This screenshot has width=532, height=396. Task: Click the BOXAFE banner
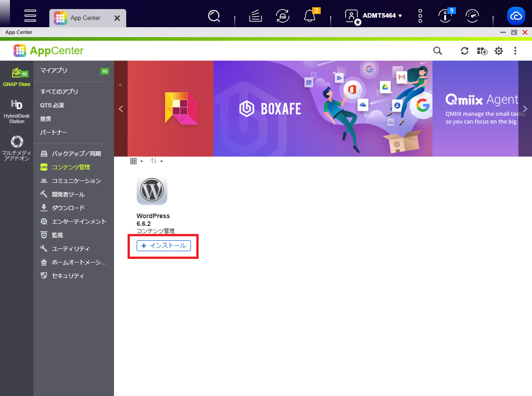pos(323,109)
